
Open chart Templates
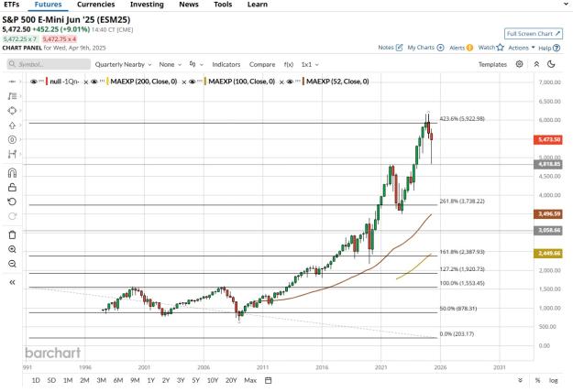pyautogui.click(x=492, y=64)
